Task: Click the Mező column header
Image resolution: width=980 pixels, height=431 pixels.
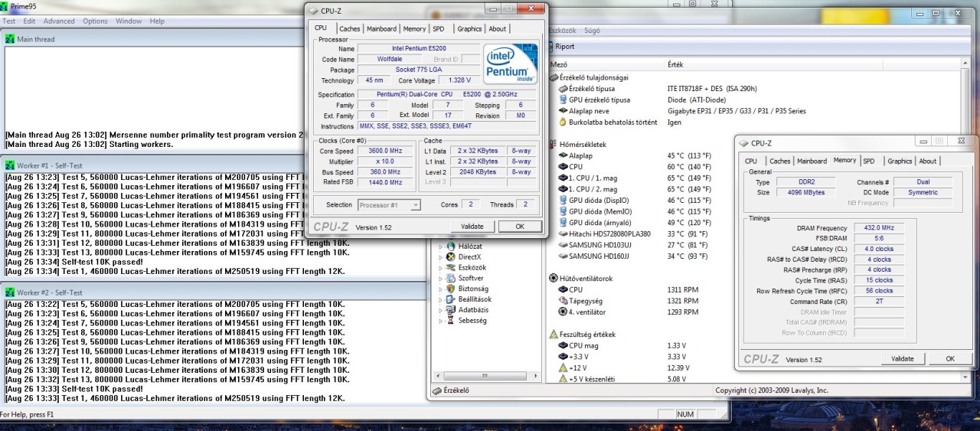Action: [x=606, y=65]
